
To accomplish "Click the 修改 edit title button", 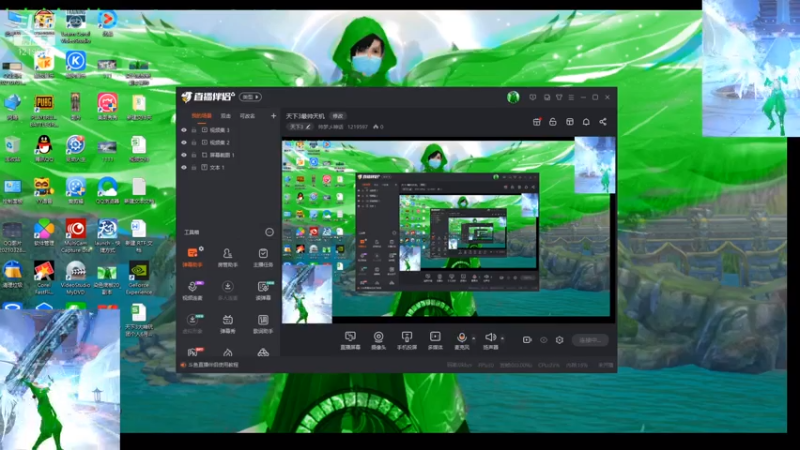I will [338, 116].
